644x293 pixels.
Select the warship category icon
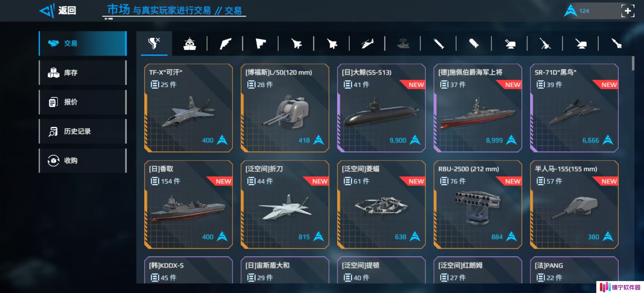(190, 44)
